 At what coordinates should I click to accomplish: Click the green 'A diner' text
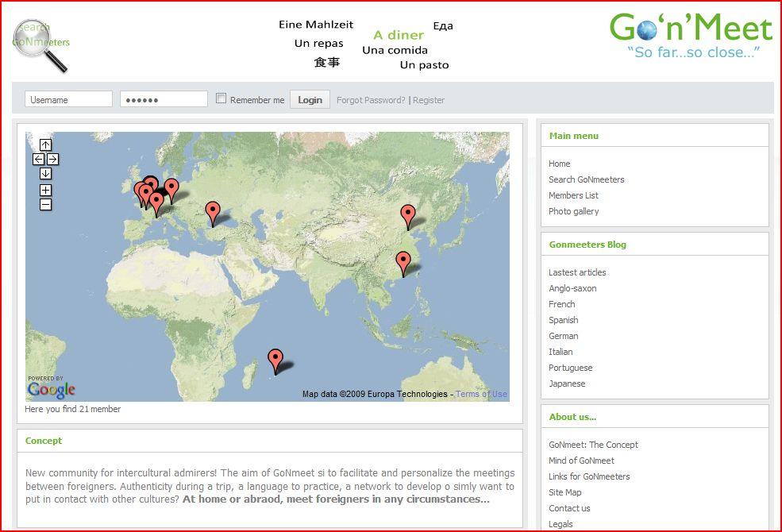coord(399,35)
